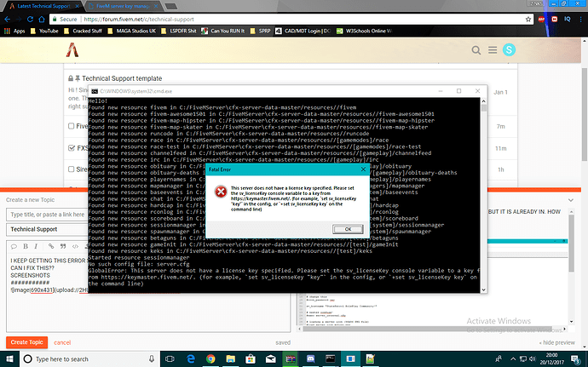588x367 pixels.
Task: Collapse the composer with the chevron
Action: [x=571, y=200]
